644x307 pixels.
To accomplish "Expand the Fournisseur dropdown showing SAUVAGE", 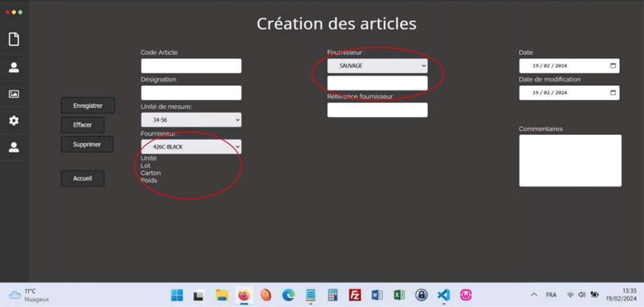I will [x=377, y=66].
